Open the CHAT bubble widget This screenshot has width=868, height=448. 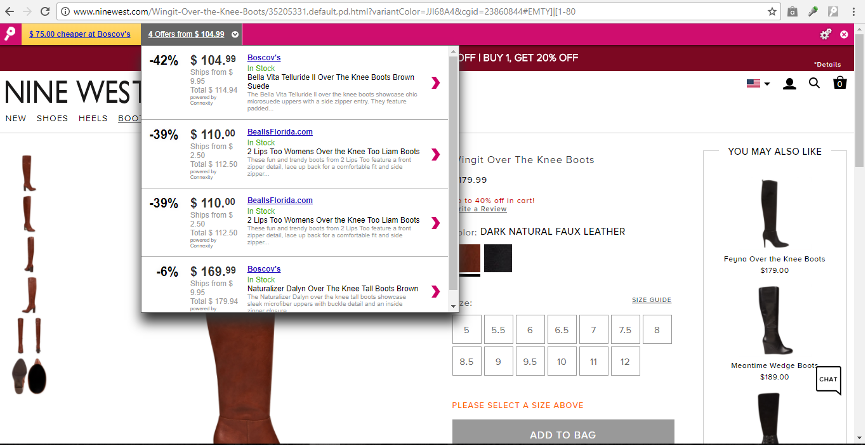(x=828, y=379)
